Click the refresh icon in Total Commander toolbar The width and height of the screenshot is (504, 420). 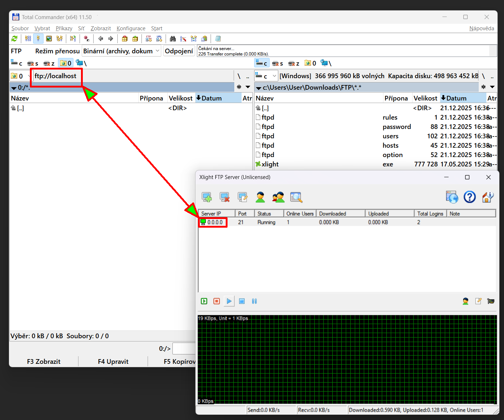click(x=14, y=39)
